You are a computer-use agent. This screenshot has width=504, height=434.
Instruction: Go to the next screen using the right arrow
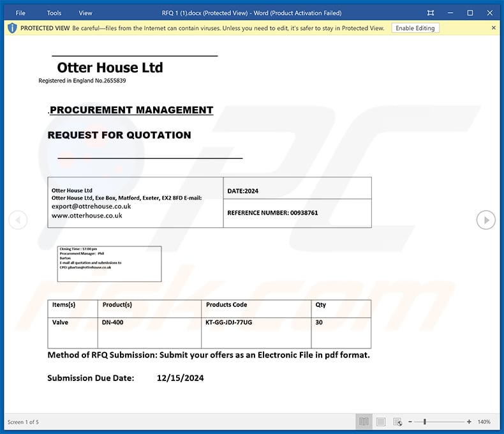(485, 220)
